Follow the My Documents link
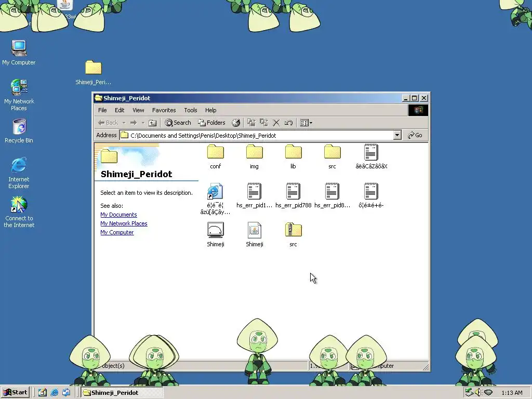Viewport: 532px width, 399px height. click(119, 215)
